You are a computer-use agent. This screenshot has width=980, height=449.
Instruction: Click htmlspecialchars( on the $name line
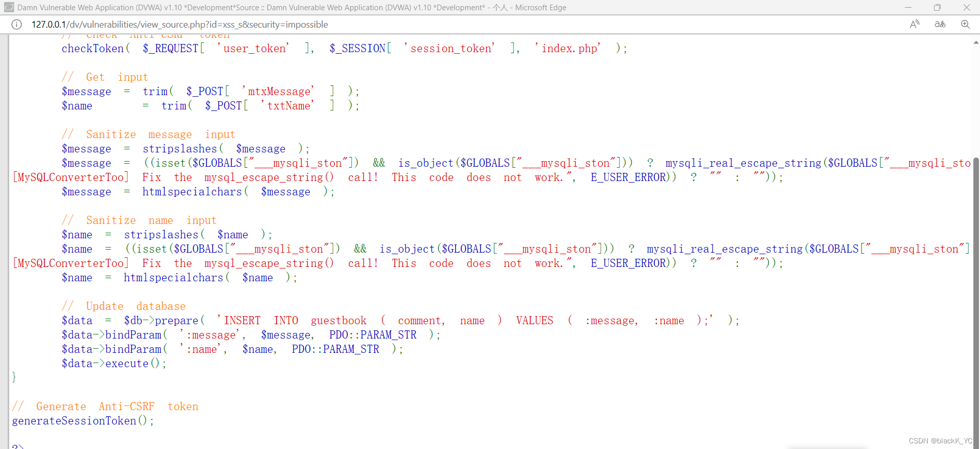(x=176, y=278)
